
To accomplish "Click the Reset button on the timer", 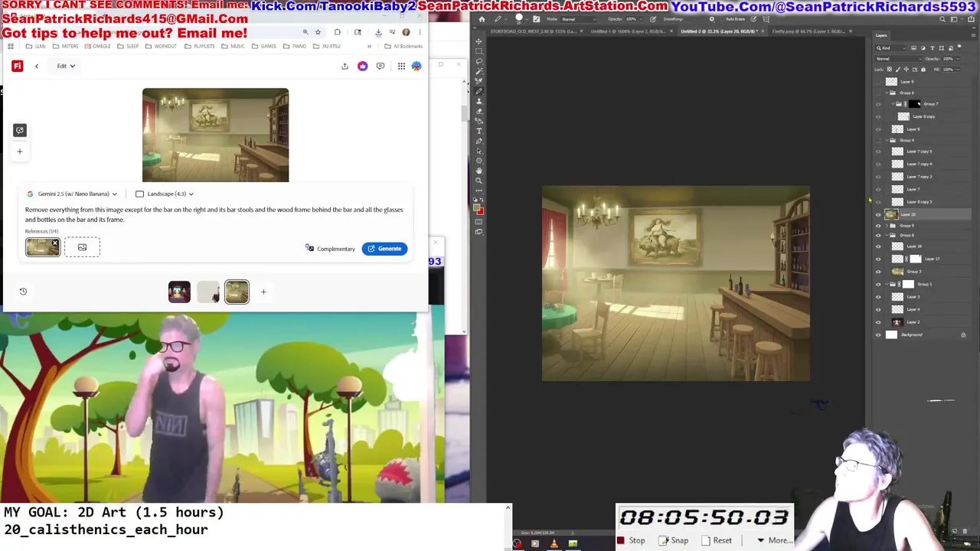I will tap(717, 540).
